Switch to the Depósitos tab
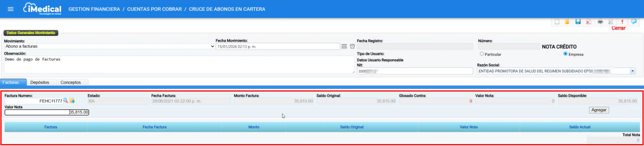Viewport: 644px width, 146px height. (x=40, y=82)
